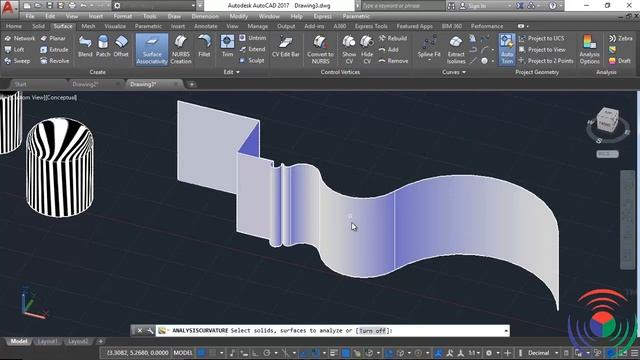Open the Help dropdown arrow
This screenshot has width=640, height=360.
point(560,6)
